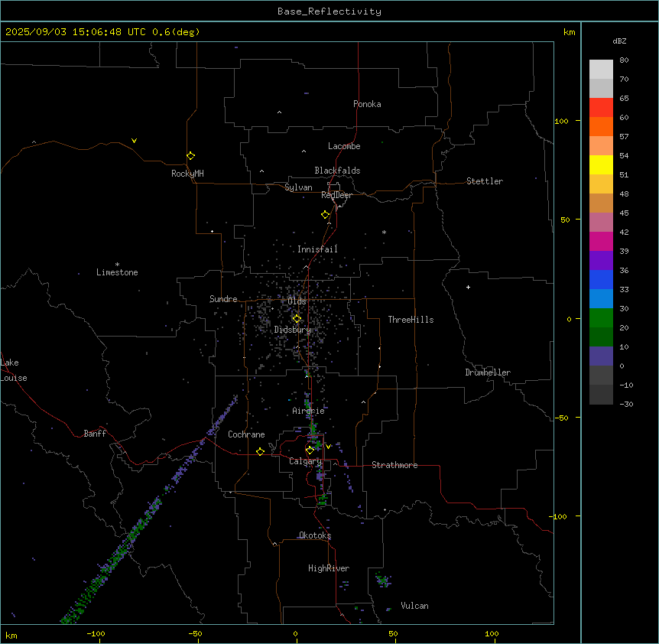Click the light gray 80–70 dBZ swatch
This screenshot has width=659, height=644.
601,70
